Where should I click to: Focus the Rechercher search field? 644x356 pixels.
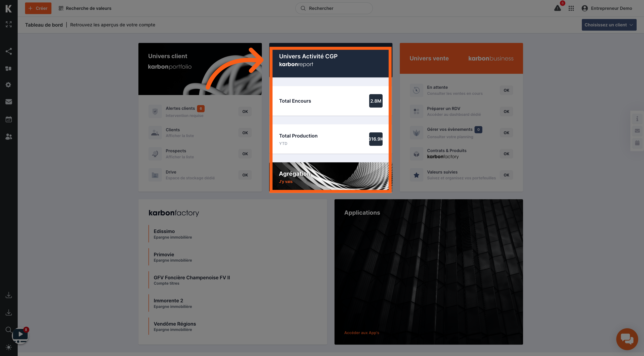334,8
